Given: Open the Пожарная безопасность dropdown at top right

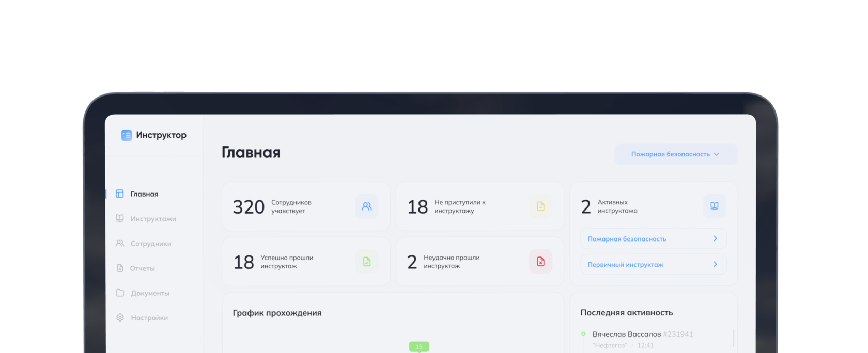Looking at the screenshot, I should (x=676, y=154).
